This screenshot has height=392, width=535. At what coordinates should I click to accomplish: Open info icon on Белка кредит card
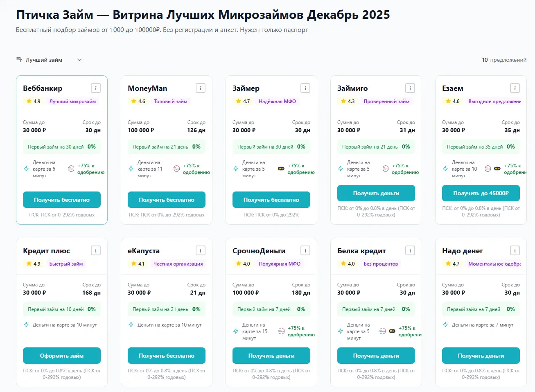(410, 250)
